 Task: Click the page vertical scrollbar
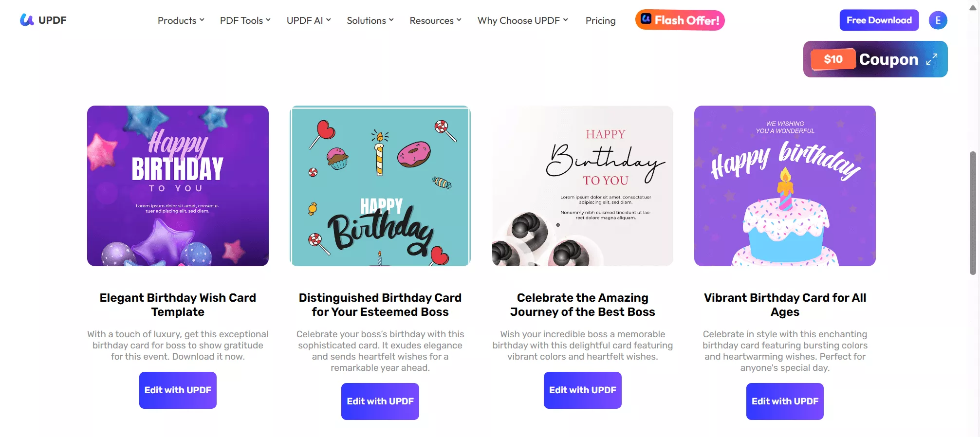click(973, 213)
